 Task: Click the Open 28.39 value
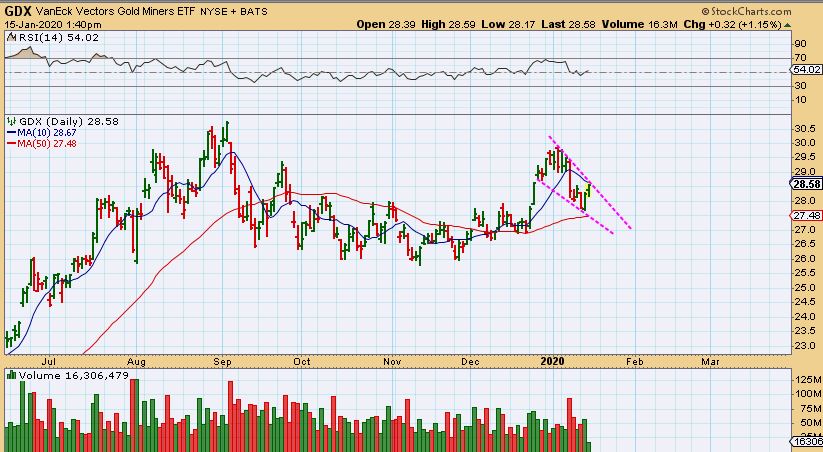pos(386,24)
